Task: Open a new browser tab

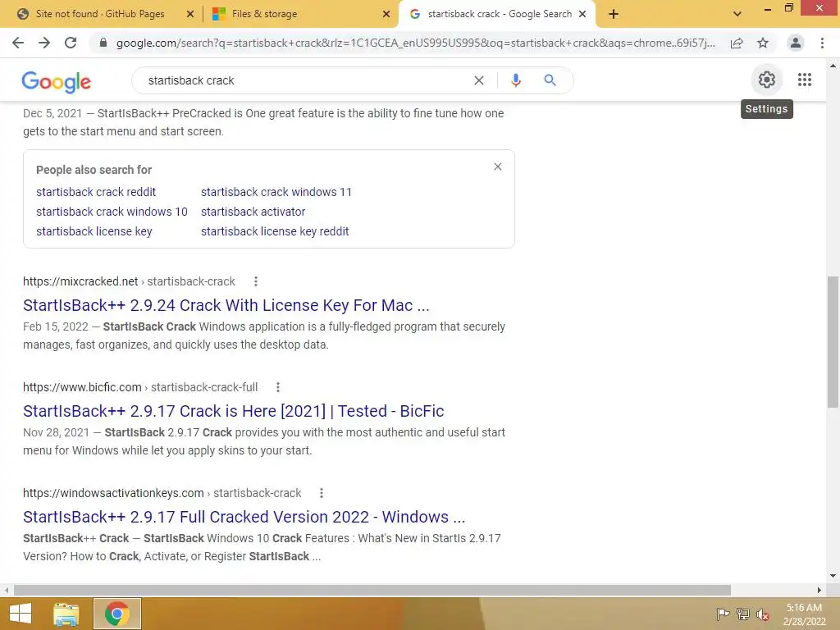Action: click(614, 14)
